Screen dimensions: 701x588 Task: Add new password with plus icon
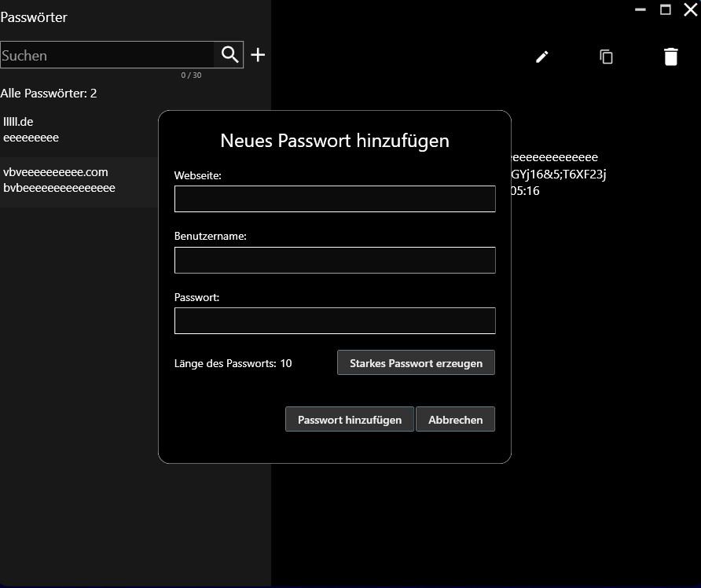coord(258,54)
